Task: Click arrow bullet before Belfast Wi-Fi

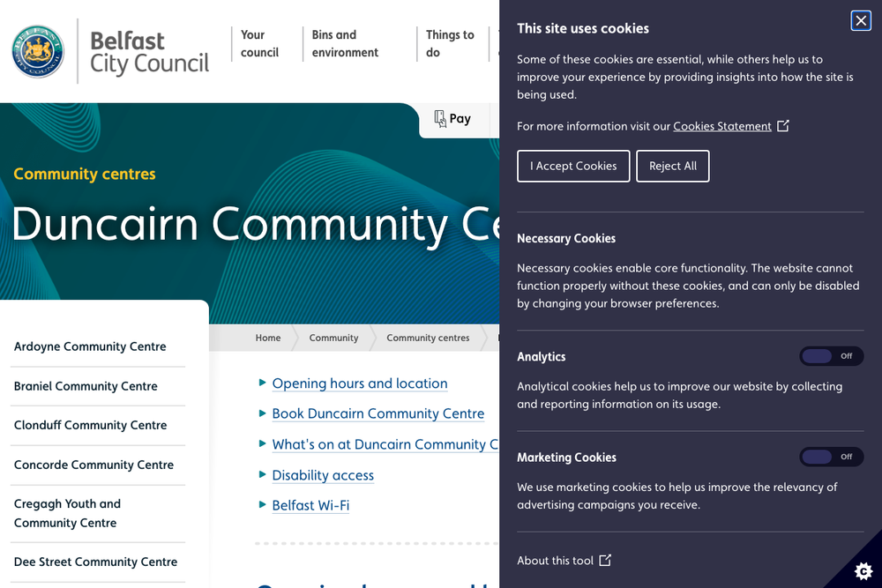Action: [x=262, y=505]
